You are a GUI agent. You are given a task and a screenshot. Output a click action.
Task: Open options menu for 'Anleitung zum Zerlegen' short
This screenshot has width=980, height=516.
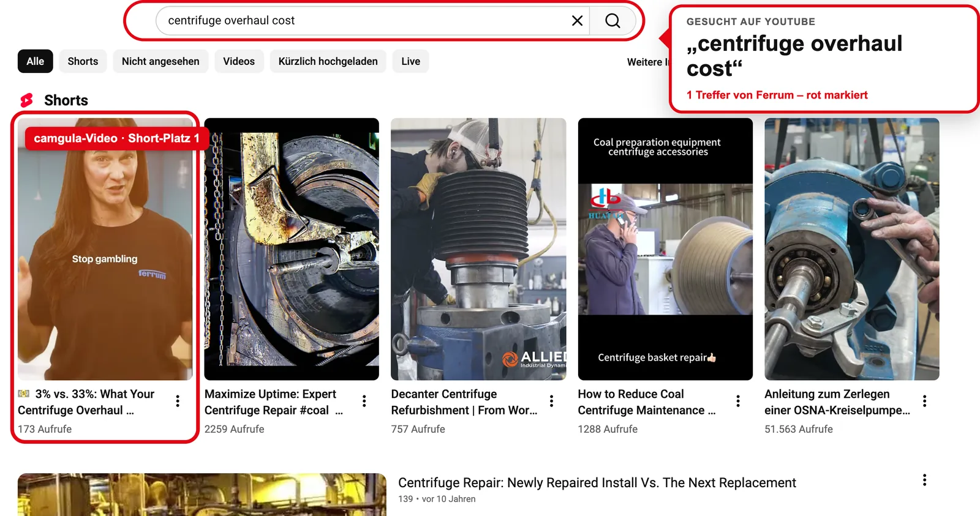925,401
